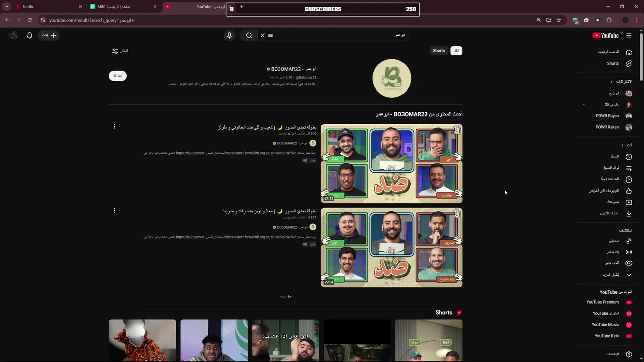Start voice search with microphone
This screenshot has width=644, height=362.
[x=229, y=35]
